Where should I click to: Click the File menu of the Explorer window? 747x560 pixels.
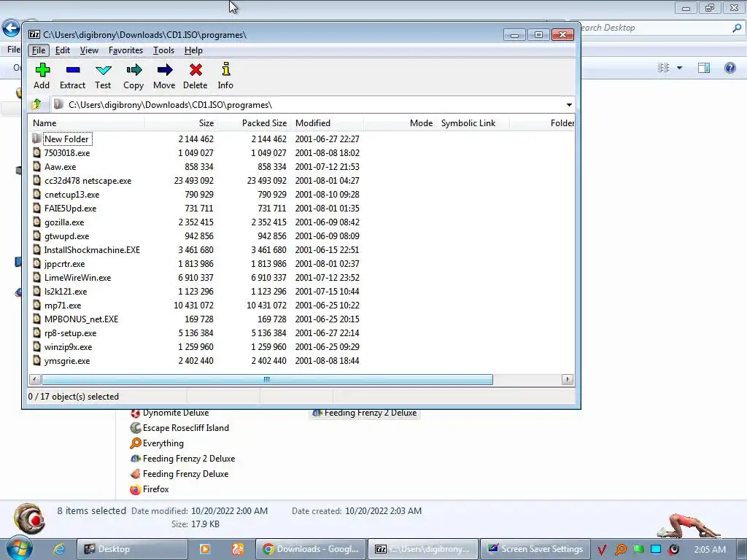[x=13, y=49]
